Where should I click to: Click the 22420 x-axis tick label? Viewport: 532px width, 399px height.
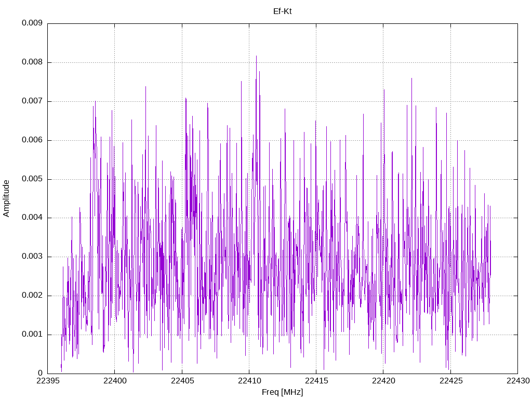(383, 381)
